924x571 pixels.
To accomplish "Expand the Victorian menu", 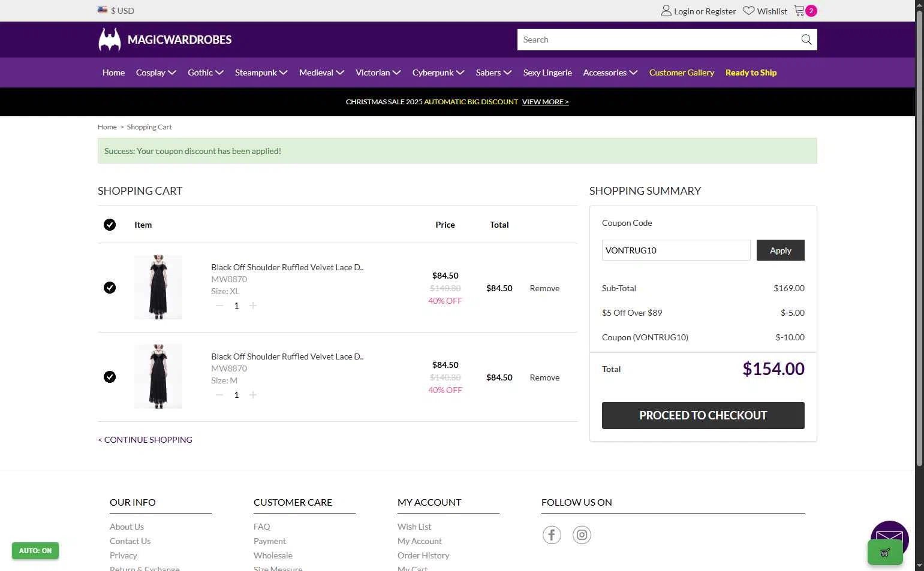I will click(x=378, y=72).
